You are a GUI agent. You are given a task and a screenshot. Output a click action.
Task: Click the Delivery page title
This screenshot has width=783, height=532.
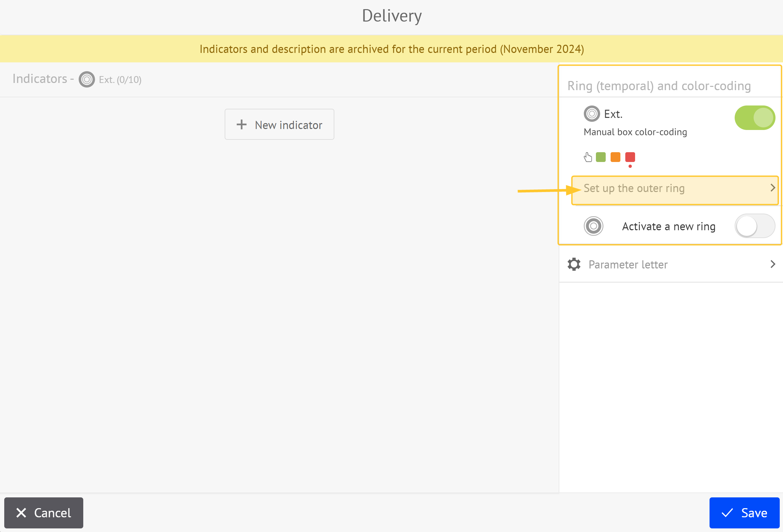(x=392, y=16)
